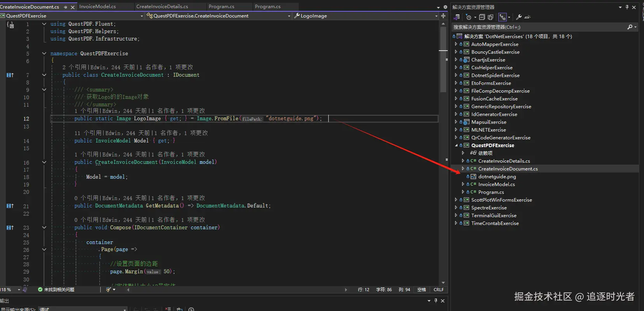Collapse the QuestPDFExercise project node
The height and width of the screenshot is (311, 644).
[x=456, y=145]
